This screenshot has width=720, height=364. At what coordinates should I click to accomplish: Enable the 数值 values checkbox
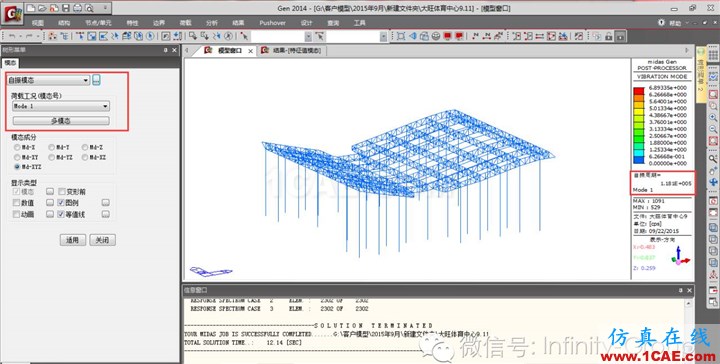pyautogui.click(x=17, y=203)
